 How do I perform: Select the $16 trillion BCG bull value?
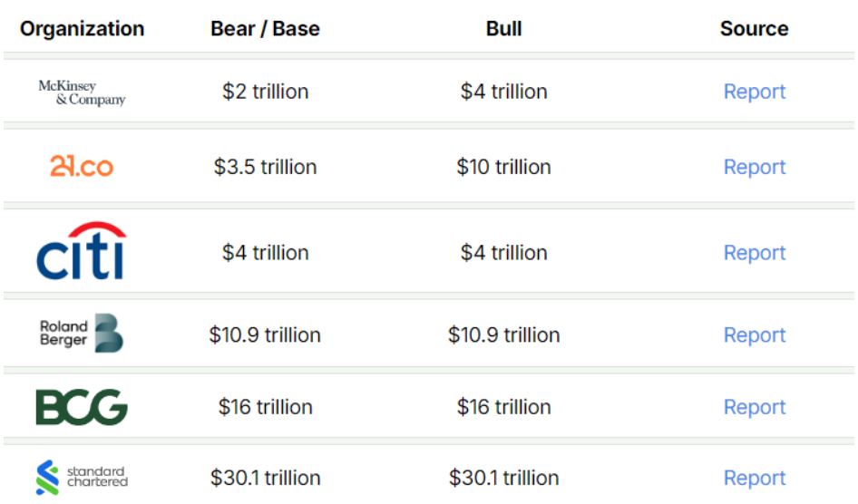[503, 407]
